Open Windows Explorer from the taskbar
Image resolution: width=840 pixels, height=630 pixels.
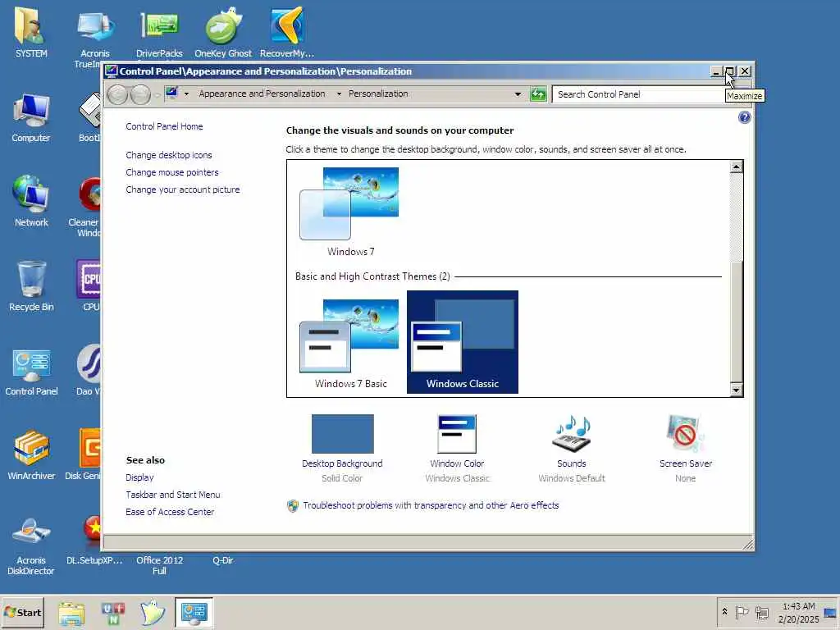[x=71, y=613]
